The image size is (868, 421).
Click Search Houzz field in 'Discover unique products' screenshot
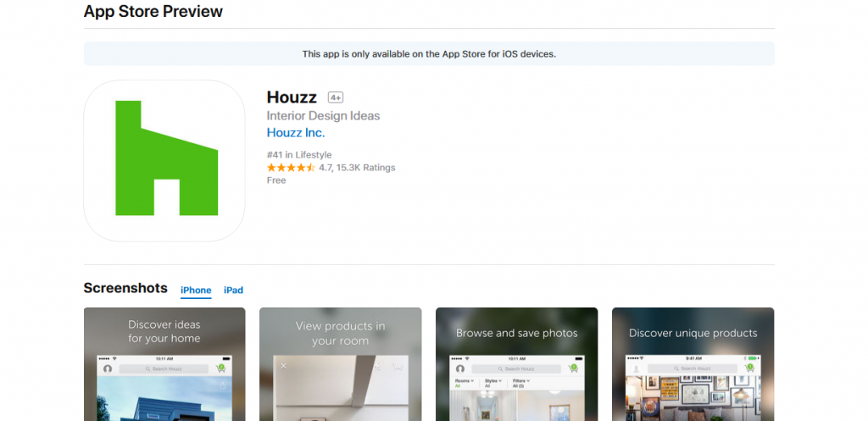pos(693,368)
